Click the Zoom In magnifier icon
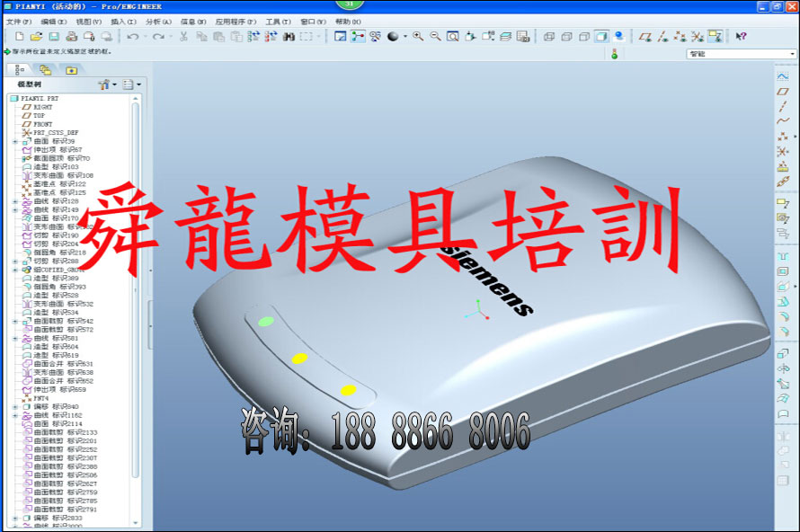Screen dimensions: 800x532 click(418, 36)
